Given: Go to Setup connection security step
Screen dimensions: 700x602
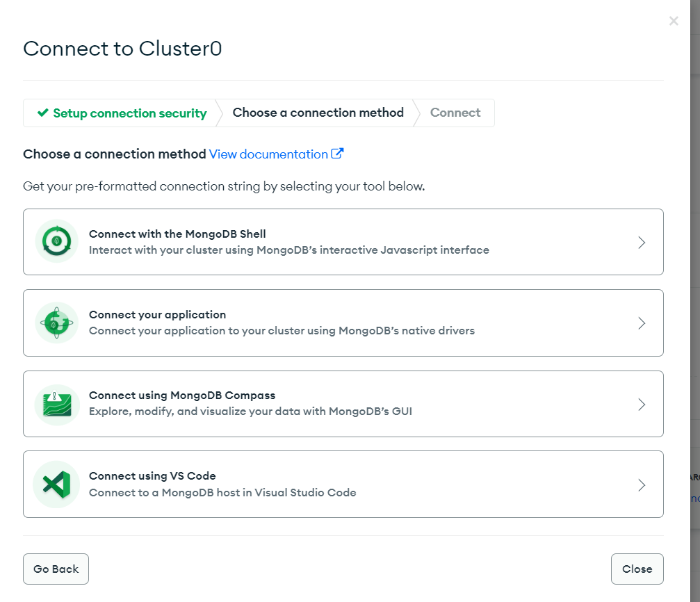Looking at the screenshot, I should (122, 113).
